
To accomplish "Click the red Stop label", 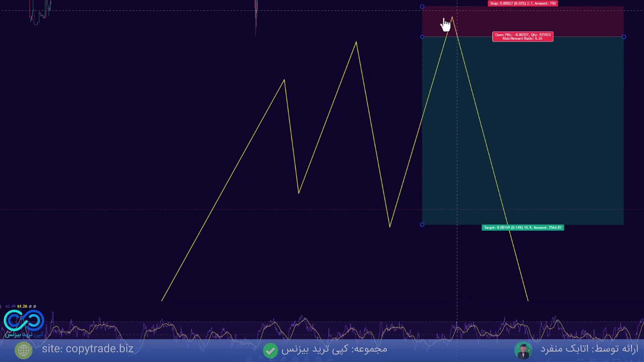I will click(523, 3).
